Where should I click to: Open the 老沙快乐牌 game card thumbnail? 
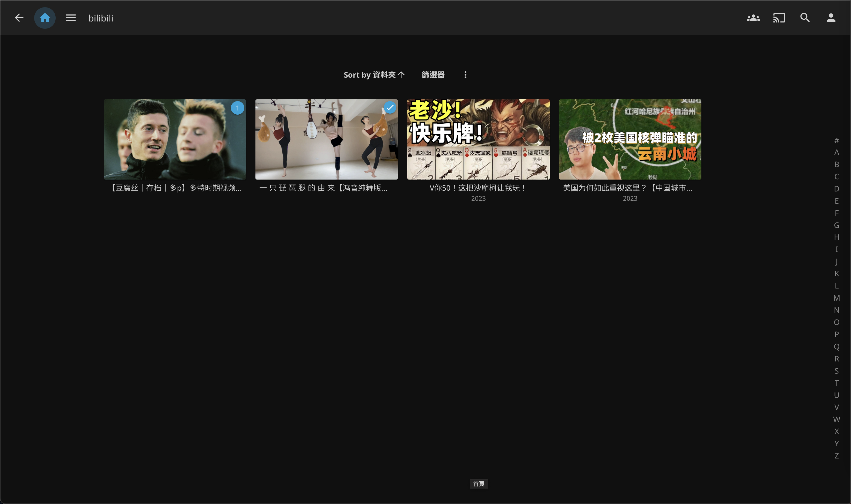click(478, 139)
